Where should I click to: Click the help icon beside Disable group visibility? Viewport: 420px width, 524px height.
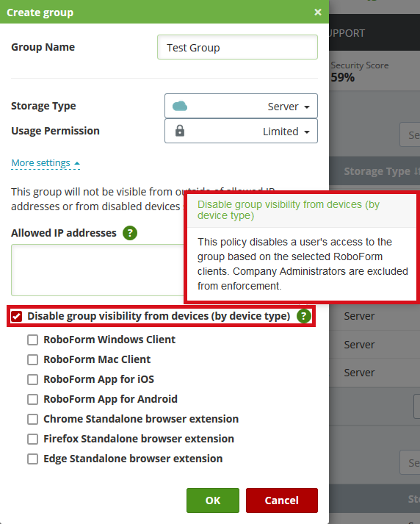click(304, 316)
